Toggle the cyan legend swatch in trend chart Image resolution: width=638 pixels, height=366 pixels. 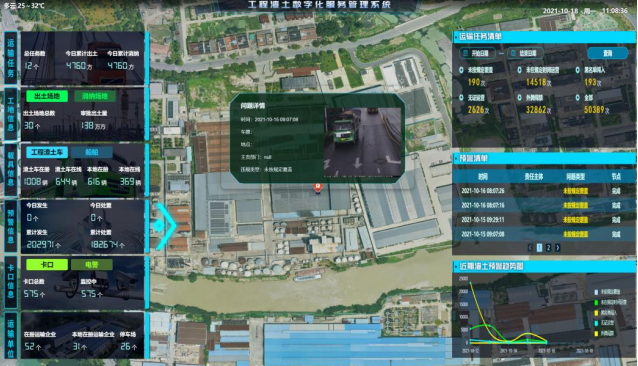click(x=596, y=323)
